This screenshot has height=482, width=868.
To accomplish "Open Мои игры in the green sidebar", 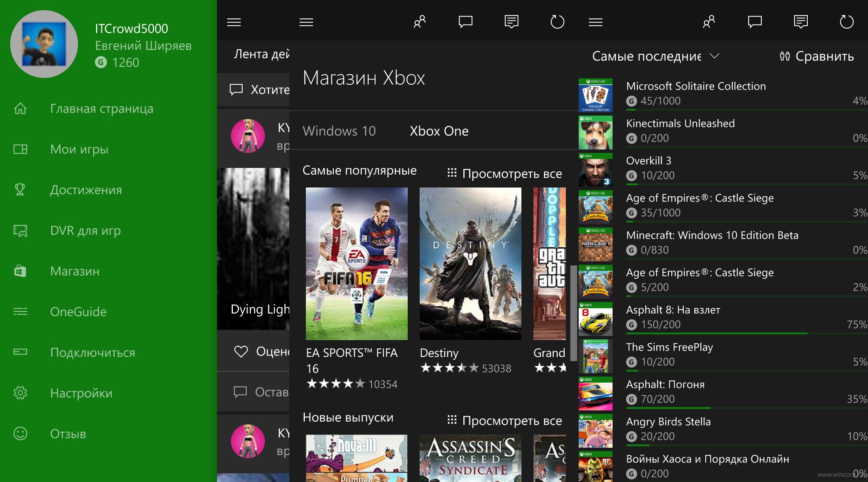I will pyautogui.click(x=79, y=149).
